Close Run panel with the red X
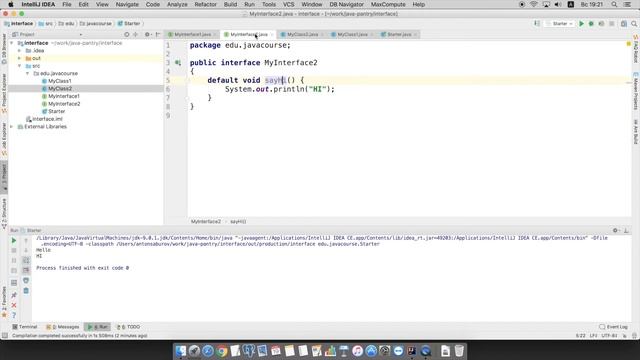 point(13,305)
